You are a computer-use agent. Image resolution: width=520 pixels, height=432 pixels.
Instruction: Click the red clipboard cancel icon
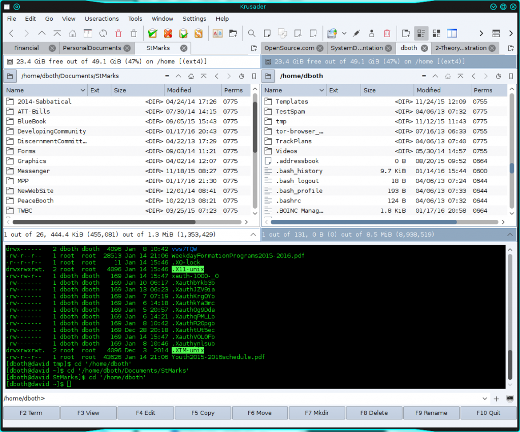pyautogui.click(x=387, y=33)
